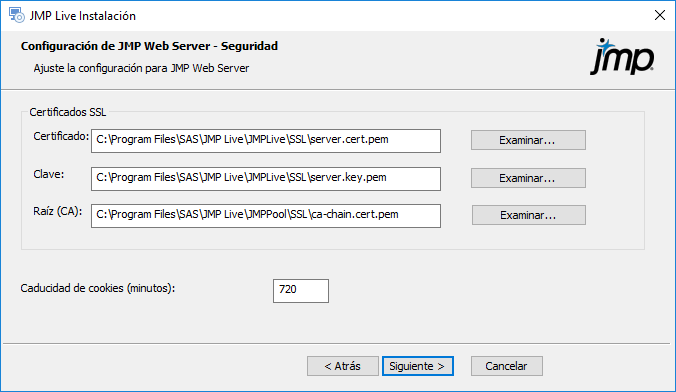Cancel the installation with Cancelar
676x392 pixels.
pos(507,366)
